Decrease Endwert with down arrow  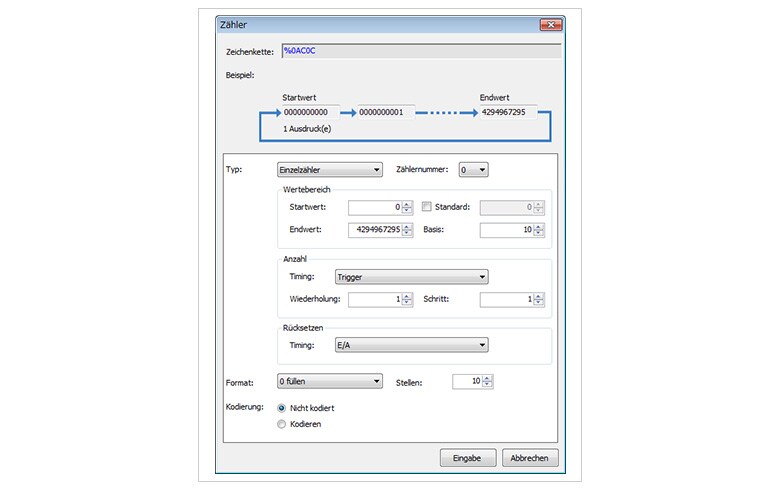point(407,234)
